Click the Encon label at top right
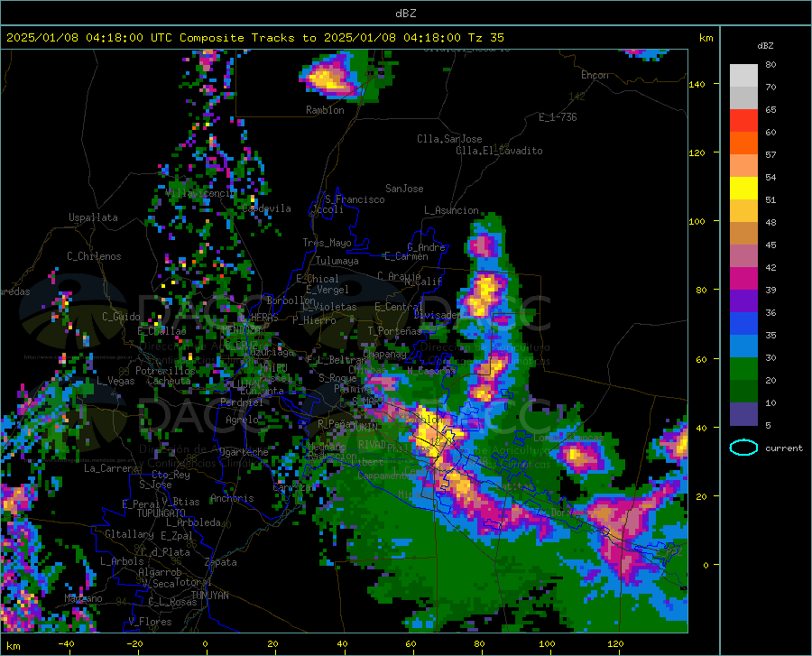This screenshot has width=812, height=656. tap(595, 75)
